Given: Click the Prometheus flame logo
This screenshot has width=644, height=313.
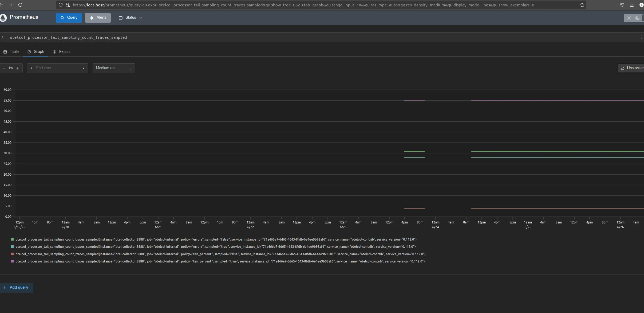Looking at the screenshot, I should tap(3, 18).
